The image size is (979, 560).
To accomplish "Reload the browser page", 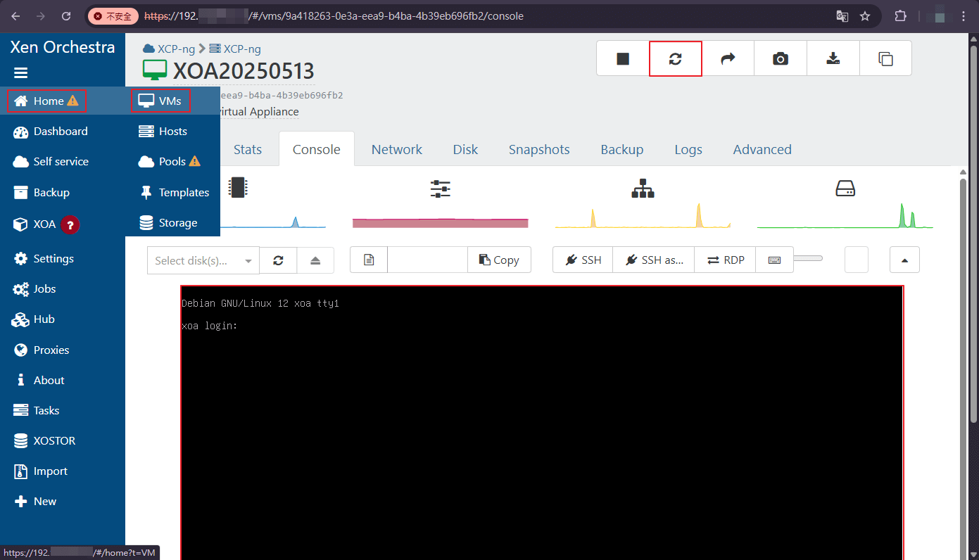I will 66,16.
